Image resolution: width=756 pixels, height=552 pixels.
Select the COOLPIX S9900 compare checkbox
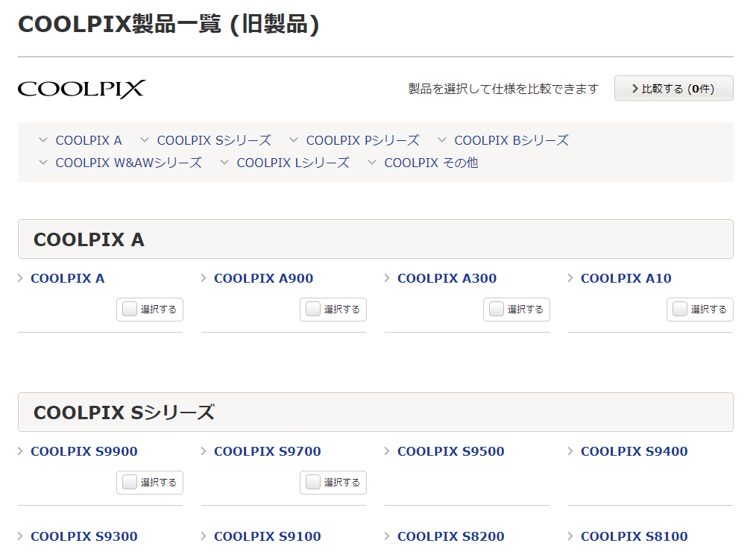130,482
